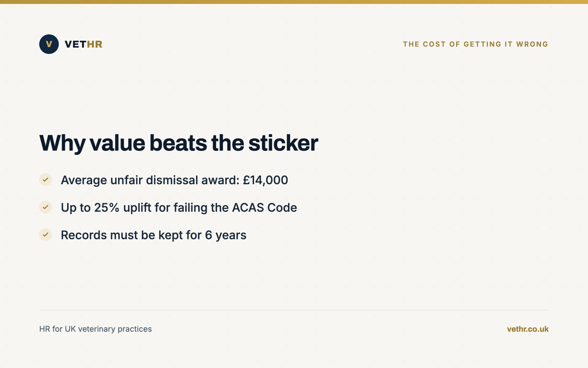Viewport: 588px width, 368px height.
Task: Click the letter V inside logo circle
Action: 49,44
